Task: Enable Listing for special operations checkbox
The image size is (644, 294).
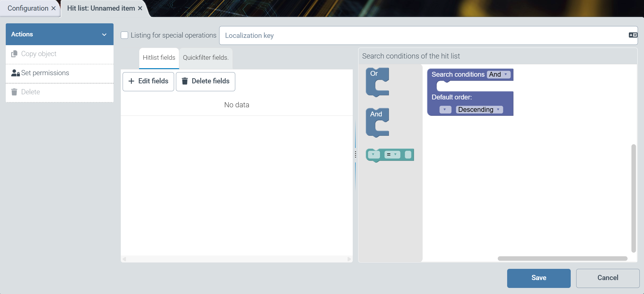Action: click(x=124, y=35)
